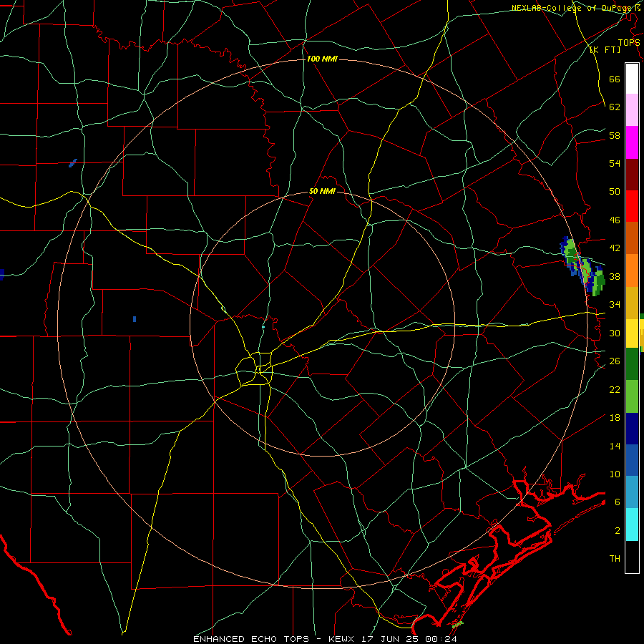
Task: Select the bright red legend swatch
Action: [632, 206]
